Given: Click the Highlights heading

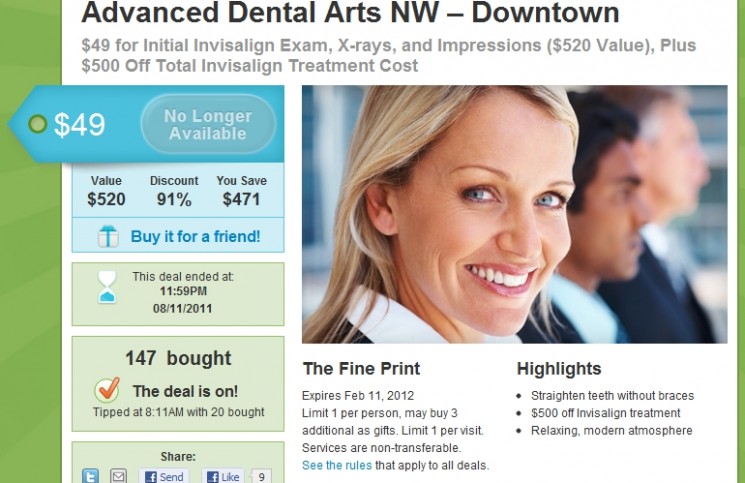Looking at the screenshot, I should pyautogui.click(x=559, y=369).
